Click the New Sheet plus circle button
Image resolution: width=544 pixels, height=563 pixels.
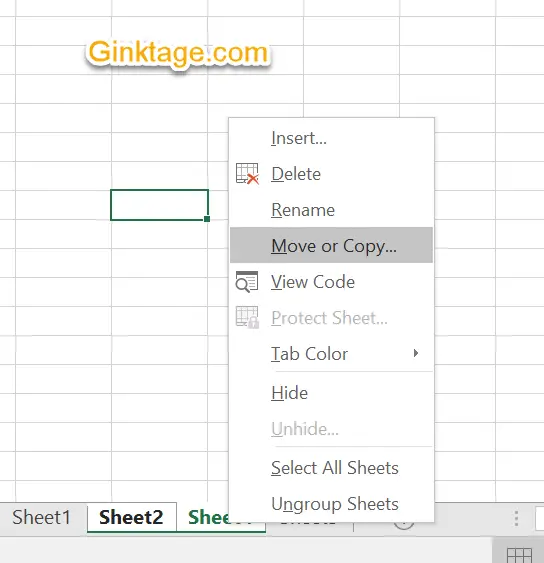404,524
